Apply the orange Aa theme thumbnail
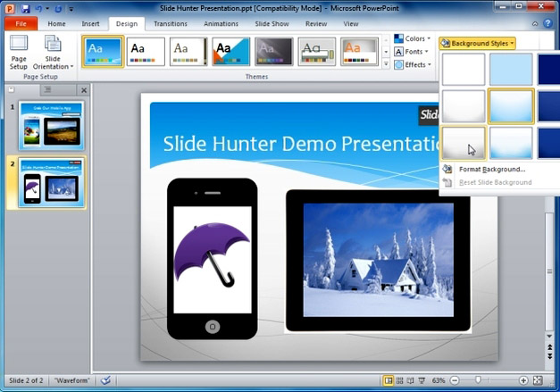This screenshot has height=392, width=560. click(x=359, y=52)
